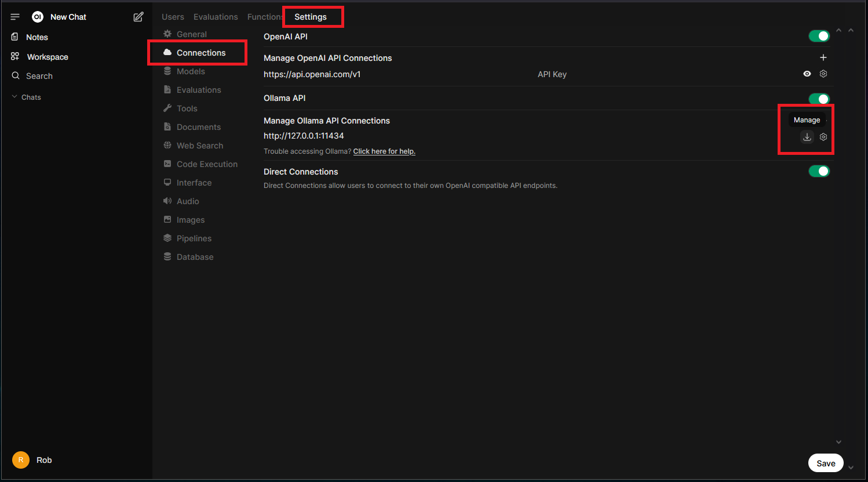Click the Code Execution terminal icon

point(167,164)
